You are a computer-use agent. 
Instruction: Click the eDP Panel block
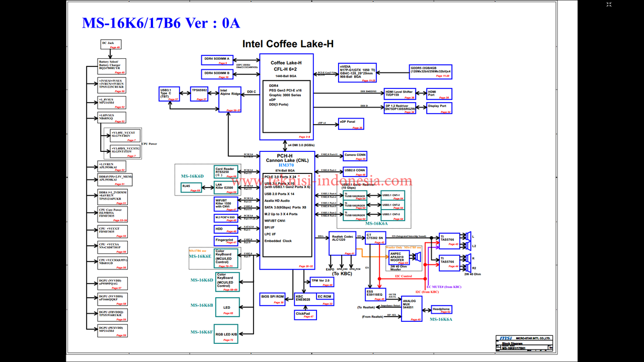coord(351,124)
